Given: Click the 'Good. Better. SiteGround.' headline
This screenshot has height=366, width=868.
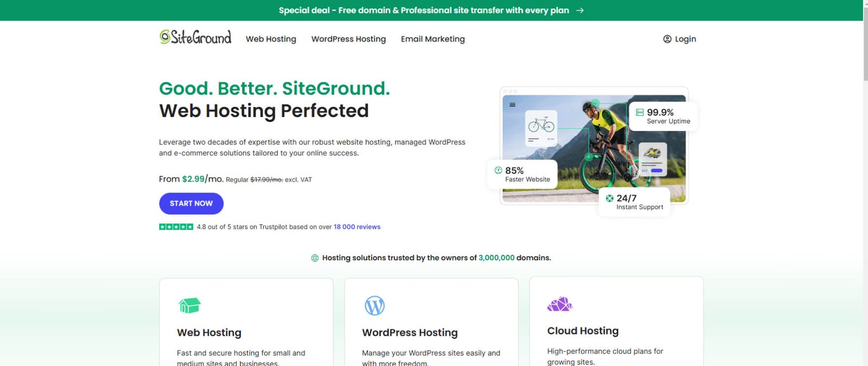Looking at the screenshot, I should tap(275, 88).
